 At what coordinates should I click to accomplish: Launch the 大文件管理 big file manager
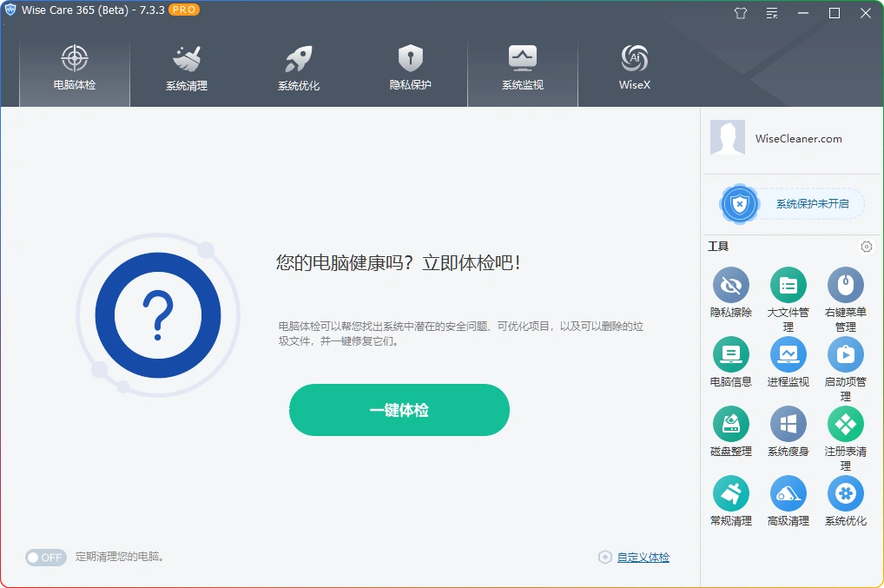tap(788, 287)
